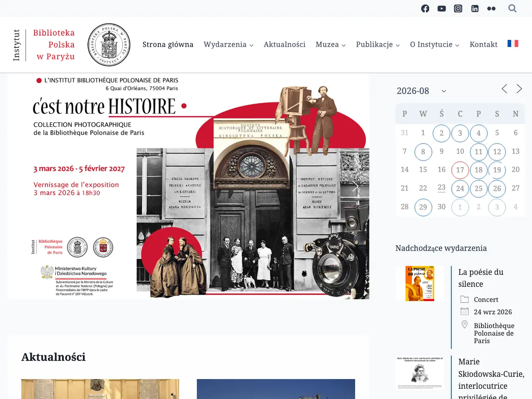
Task: Open Kontakt menu item
Action: (x=484, y=44)
